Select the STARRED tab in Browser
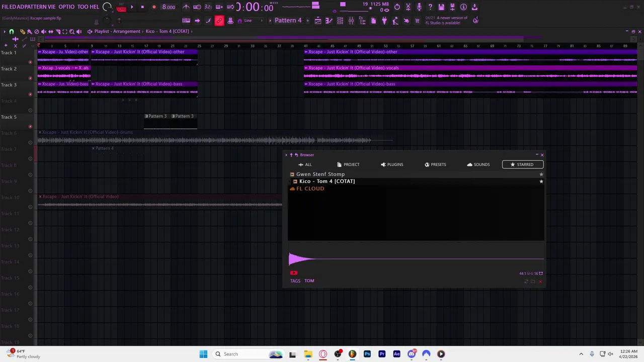 click(x=522, y=164)
